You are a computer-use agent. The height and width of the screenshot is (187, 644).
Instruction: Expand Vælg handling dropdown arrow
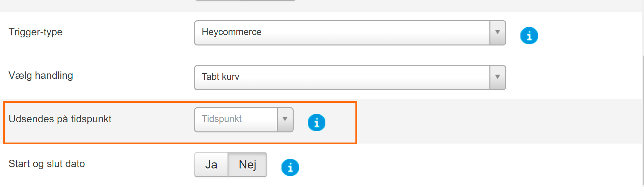pos(498,77)
